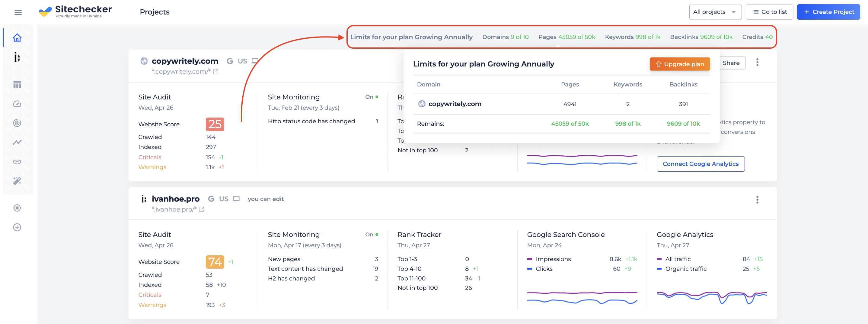The width and height of the screenshot is (868, 324).
Task: Toggle Site Monitoring On status for copywritely.com
Action: coord(372,97)
